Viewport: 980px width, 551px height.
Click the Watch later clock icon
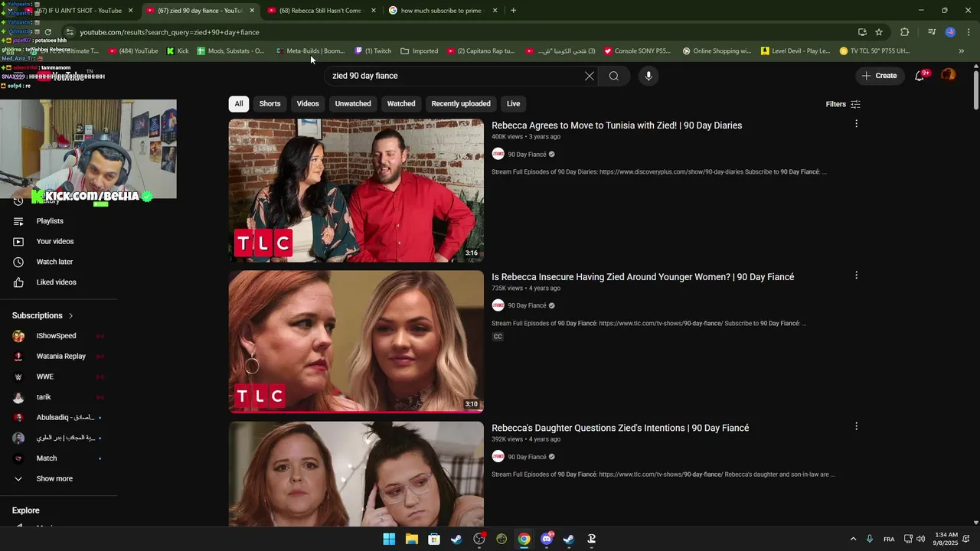(18, 262)
